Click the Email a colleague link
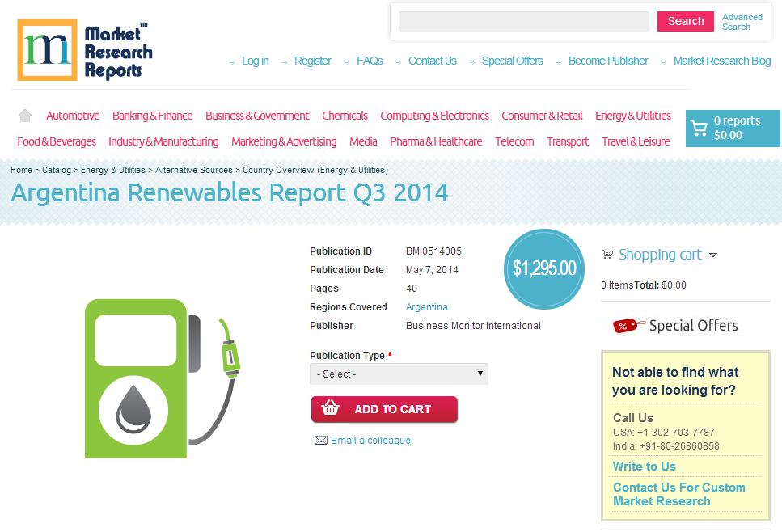 click(370, 441)
